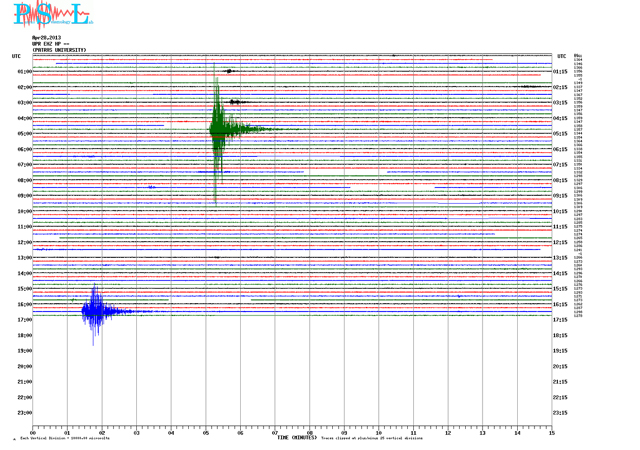This screenshot has width=640, height=450.
Task: Click minute 00 on the bottom time axis
Action: tap(34, 432)
